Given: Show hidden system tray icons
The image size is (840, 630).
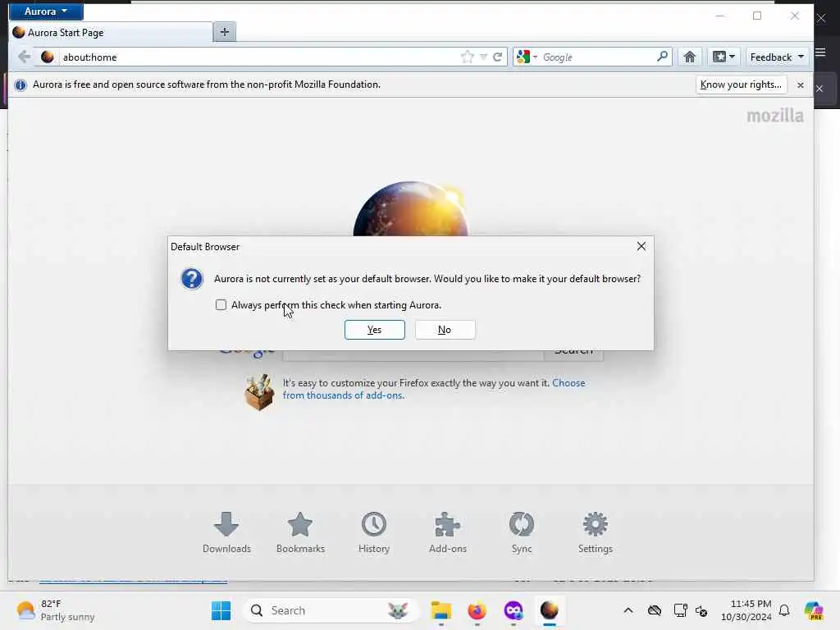Looking at the screenshot, I should click(x=628, y=610).
